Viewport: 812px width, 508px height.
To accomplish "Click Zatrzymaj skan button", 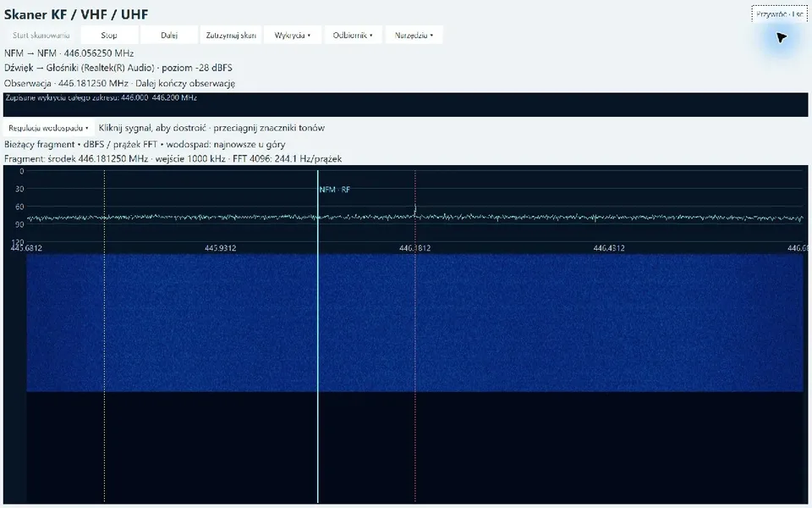I will pos(231,36).
